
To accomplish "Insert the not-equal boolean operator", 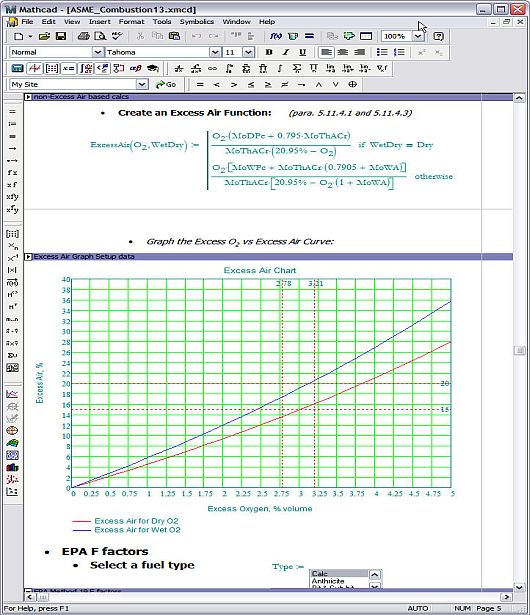I will click(x=284, y=84).
